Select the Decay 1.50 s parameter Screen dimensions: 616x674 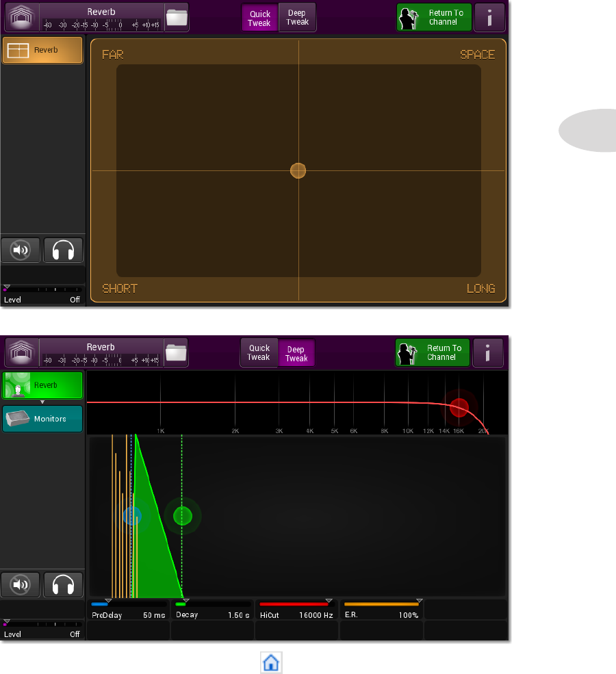(x=212, y=610)
